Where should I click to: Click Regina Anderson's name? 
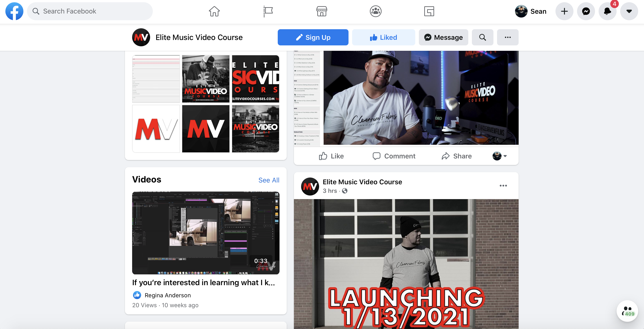pyautogui.click(x=167, y=295)
